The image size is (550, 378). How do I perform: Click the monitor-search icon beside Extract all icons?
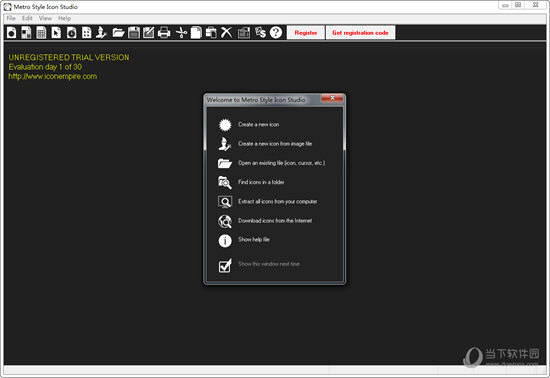click(x=225, y=202)
